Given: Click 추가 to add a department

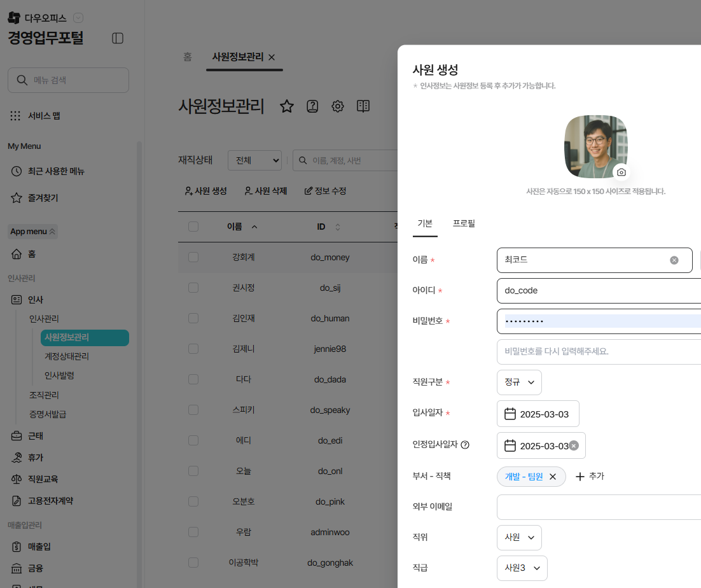Looking at the screenshot, I should click(590, 477).
